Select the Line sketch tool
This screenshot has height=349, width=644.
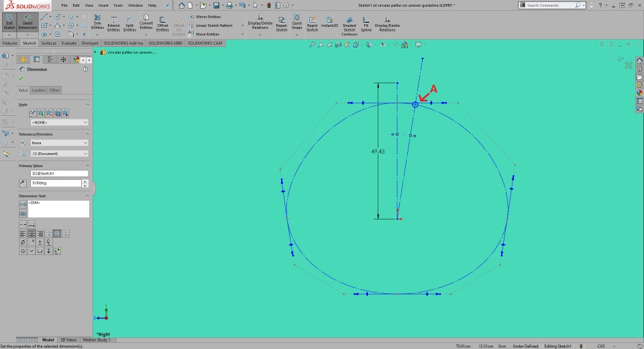[44, 17]
